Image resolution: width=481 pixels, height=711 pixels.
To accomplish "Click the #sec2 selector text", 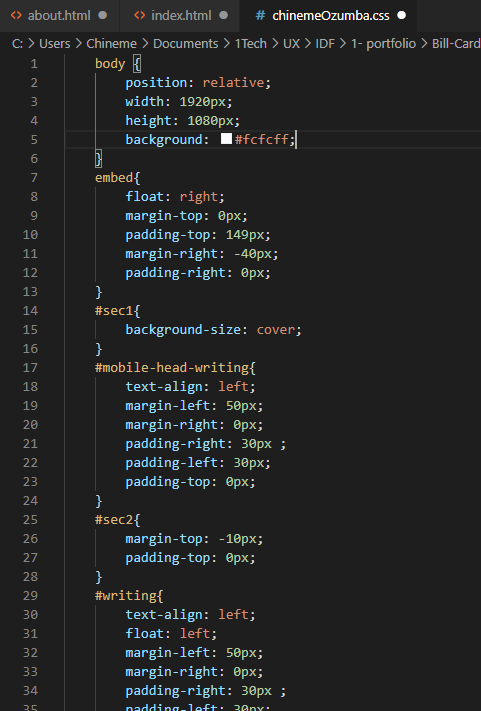I will (x=114, y=520).
